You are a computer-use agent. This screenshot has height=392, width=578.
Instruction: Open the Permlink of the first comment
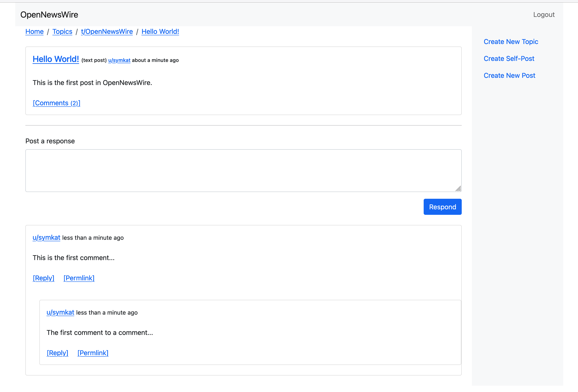pos(79,278)
